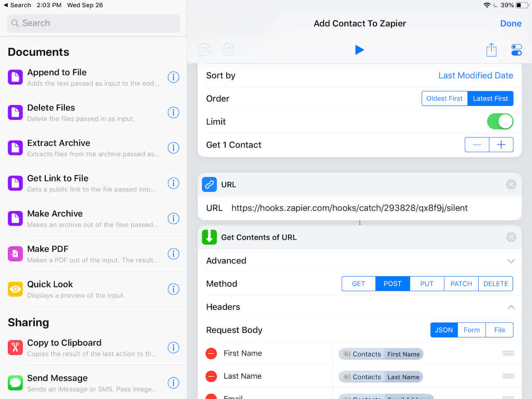Open the share sheet icon
Image resolution: width=532 pixels, height=399 pixels.
pyautogui.click(x=491, y=50)
